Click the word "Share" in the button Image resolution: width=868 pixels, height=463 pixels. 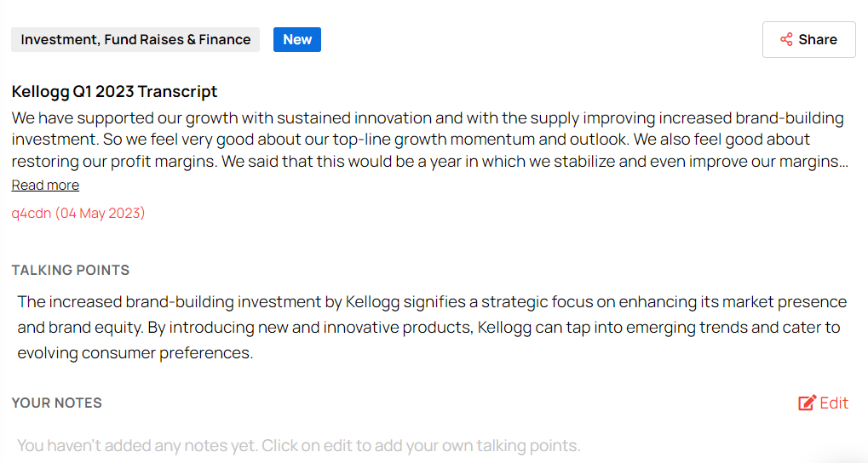818,39
